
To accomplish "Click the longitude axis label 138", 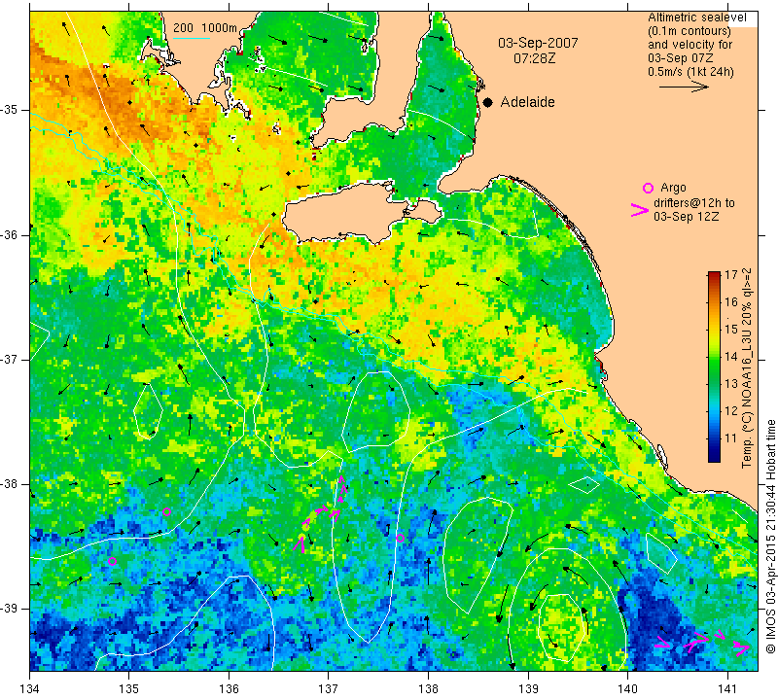I will point(428,689).
